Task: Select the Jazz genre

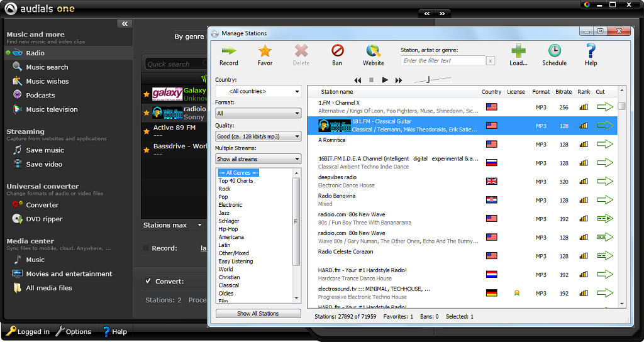Action: 224,213
